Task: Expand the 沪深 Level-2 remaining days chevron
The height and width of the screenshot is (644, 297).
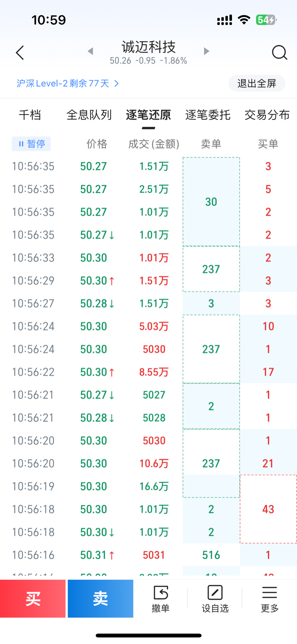Action: [116, 83]
